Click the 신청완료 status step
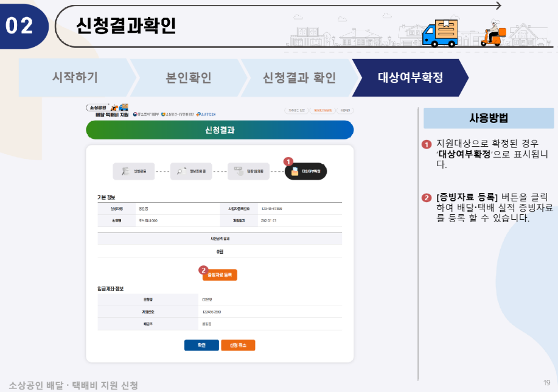The width and height of the screenshot is (558, 392). pos(134,171)
